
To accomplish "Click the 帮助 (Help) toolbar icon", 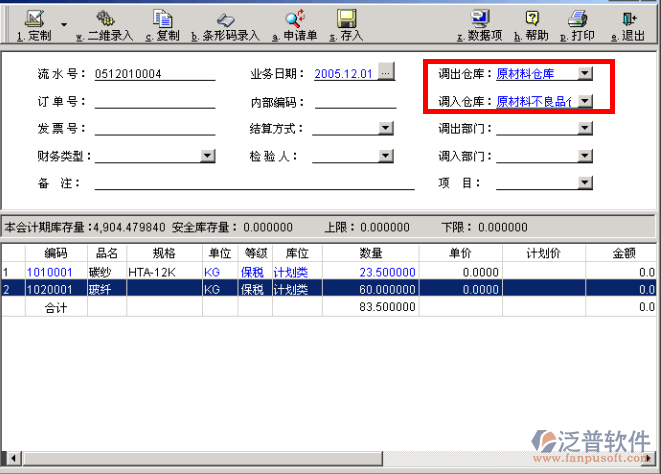I will tap(531, 19).
